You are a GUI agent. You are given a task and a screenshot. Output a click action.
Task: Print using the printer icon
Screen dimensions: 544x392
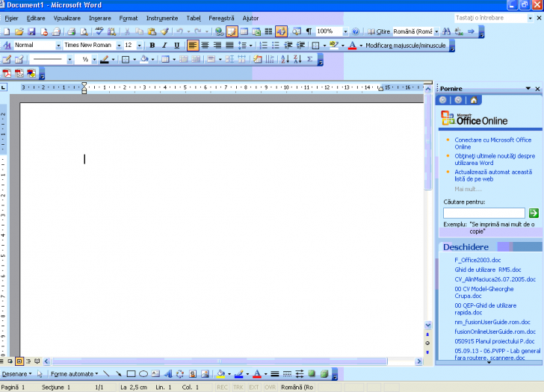71,32
